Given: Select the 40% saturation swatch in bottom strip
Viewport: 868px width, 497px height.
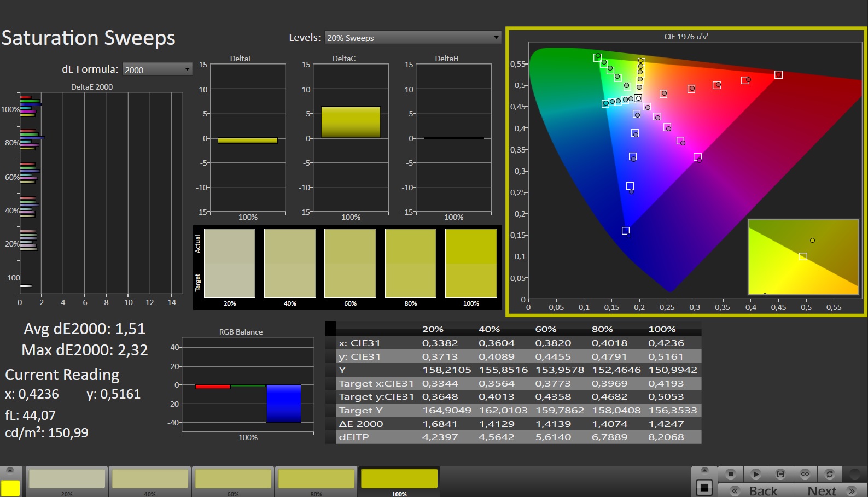Looking at the screenshot, I should click(x=150, y=480).
